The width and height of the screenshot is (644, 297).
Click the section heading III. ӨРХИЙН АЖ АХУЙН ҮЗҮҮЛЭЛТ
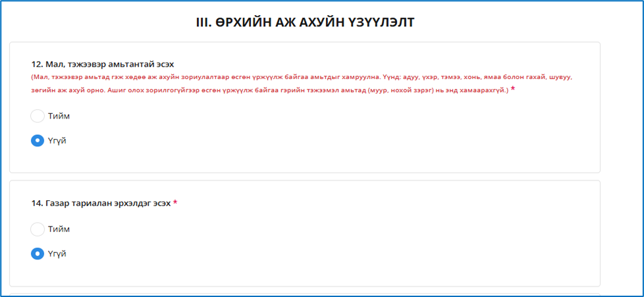coord(305,22)
